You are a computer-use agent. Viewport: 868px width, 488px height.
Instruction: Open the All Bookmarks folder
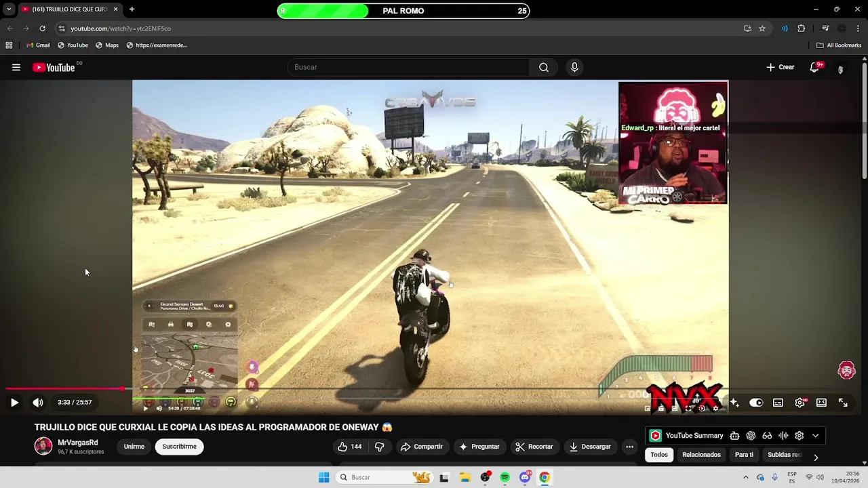click(839, 45)
